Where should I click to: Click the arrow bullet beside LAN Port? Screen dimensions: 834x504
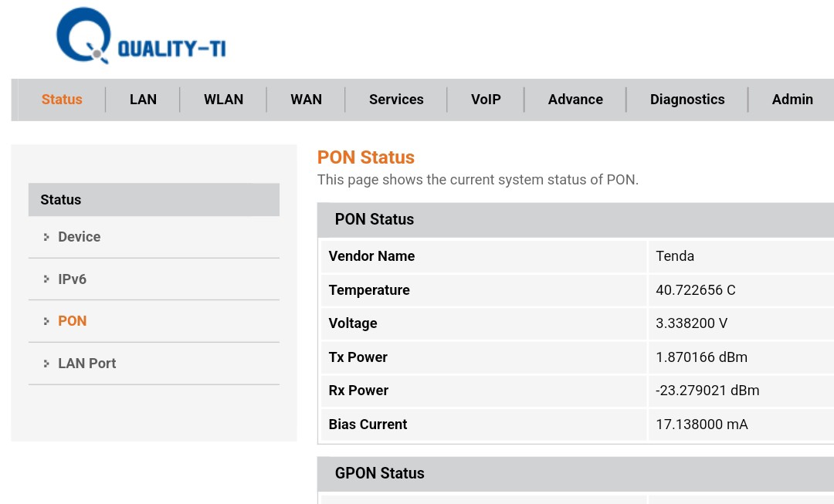coord(46,364)
